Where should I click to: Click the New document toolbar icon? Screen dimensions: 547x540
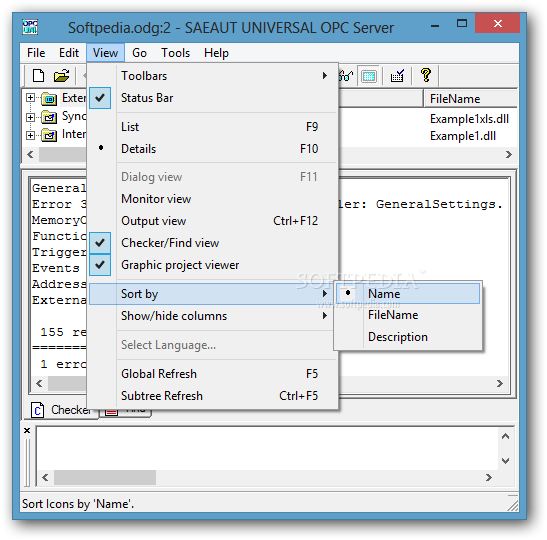coord(38,75)
